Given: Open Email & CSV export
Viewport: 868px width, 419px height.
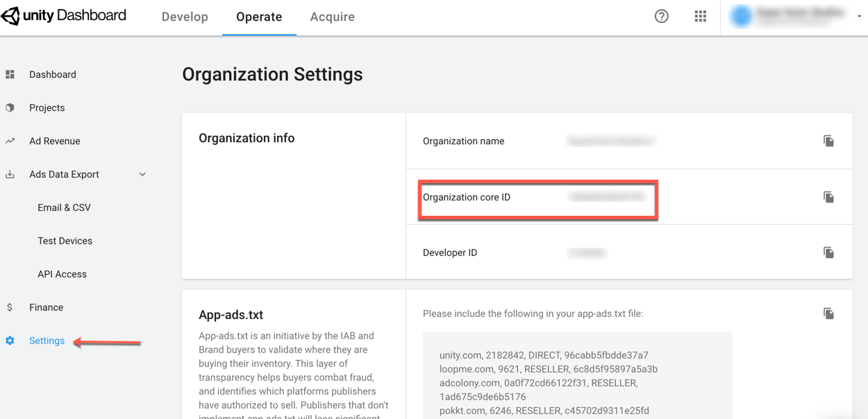Looking at the screenshot, I should point(64,208).
